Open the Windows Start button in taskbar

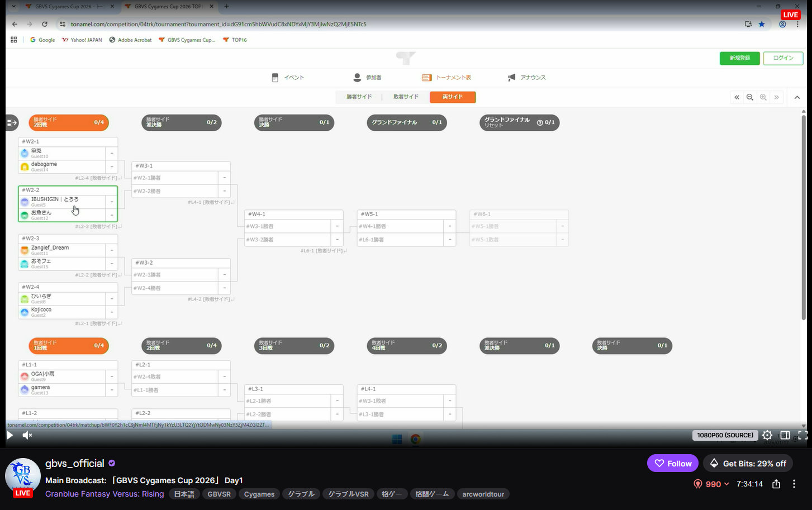click(397, 439)
